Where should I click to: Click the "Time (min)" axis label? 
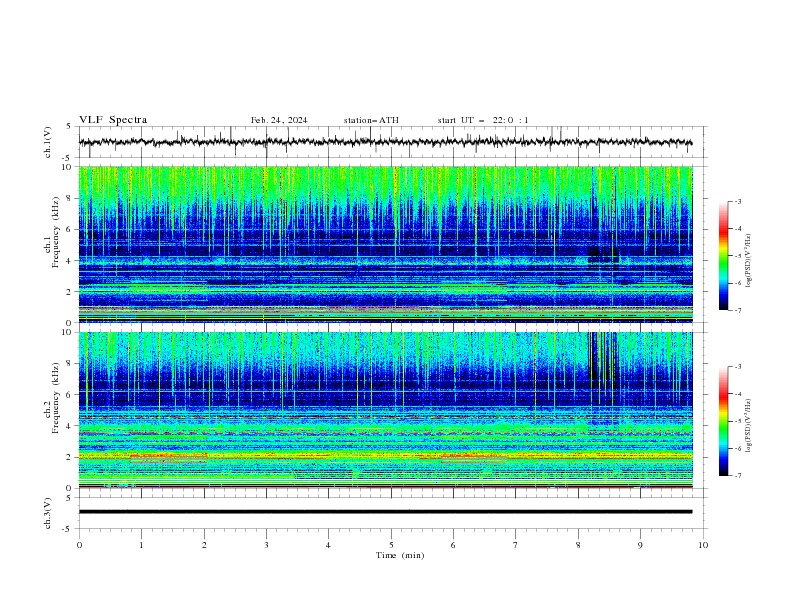(x=400, y=555)
